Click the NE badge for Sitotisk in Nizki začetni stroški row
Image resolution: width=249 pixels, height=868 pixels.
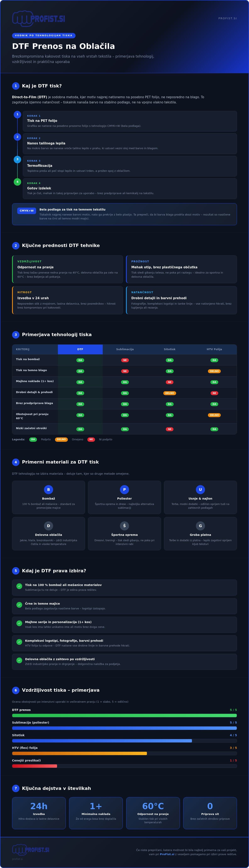tap(170, 429)
